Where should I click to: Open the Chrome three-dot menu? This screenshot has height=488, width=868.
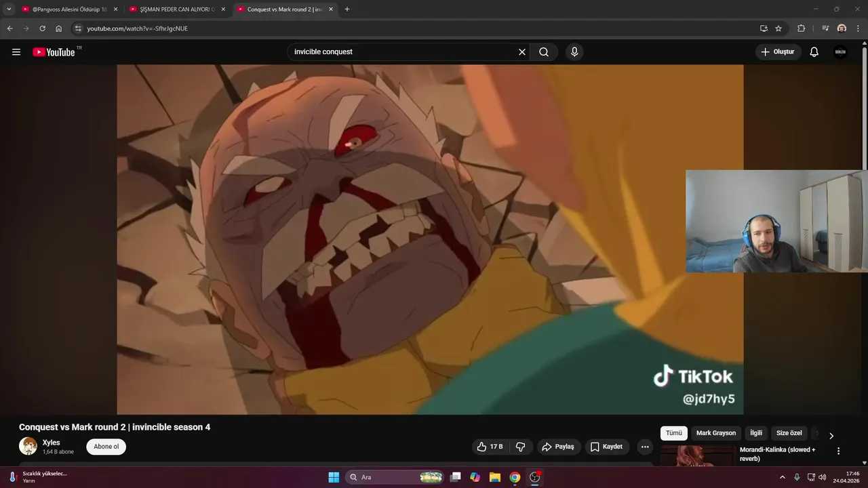[x=859, y=28]
